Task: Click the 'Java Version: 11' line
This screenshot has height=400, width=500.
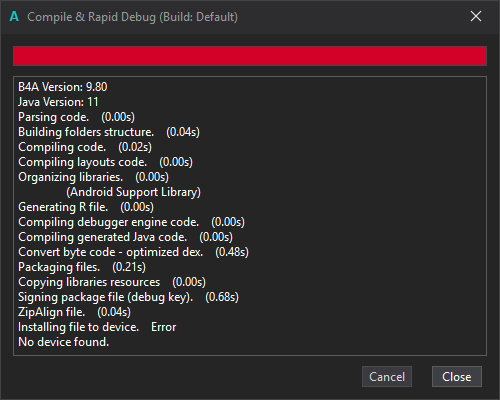Action: pyautogui.click(x=58, y=102)
